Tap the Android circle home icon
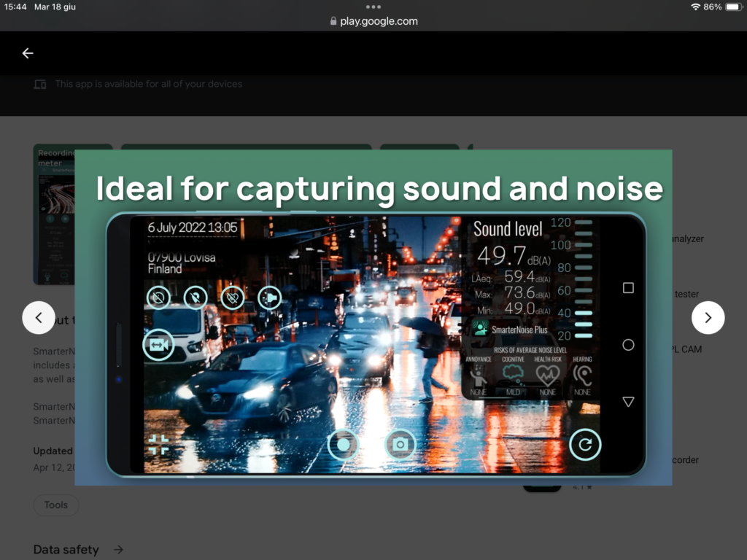Screen dimensions: 747x560 coord(628,345)
